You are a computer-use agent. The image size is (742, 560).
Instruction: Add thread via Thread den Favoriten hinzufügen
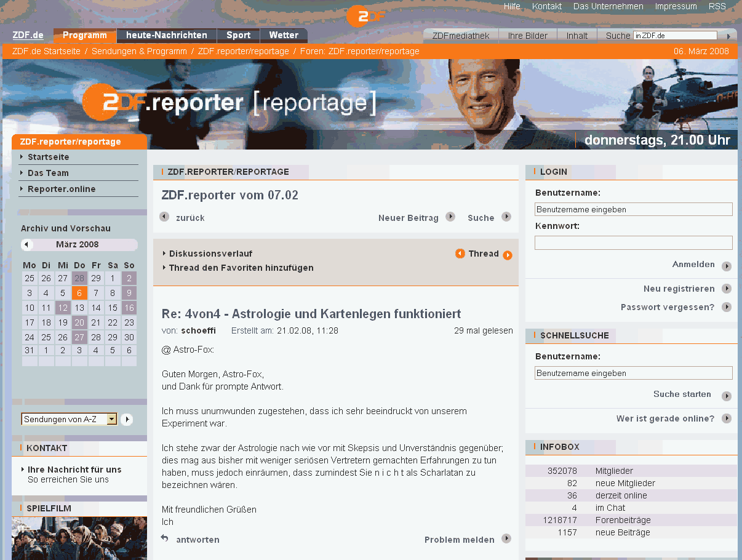point(241,268)
